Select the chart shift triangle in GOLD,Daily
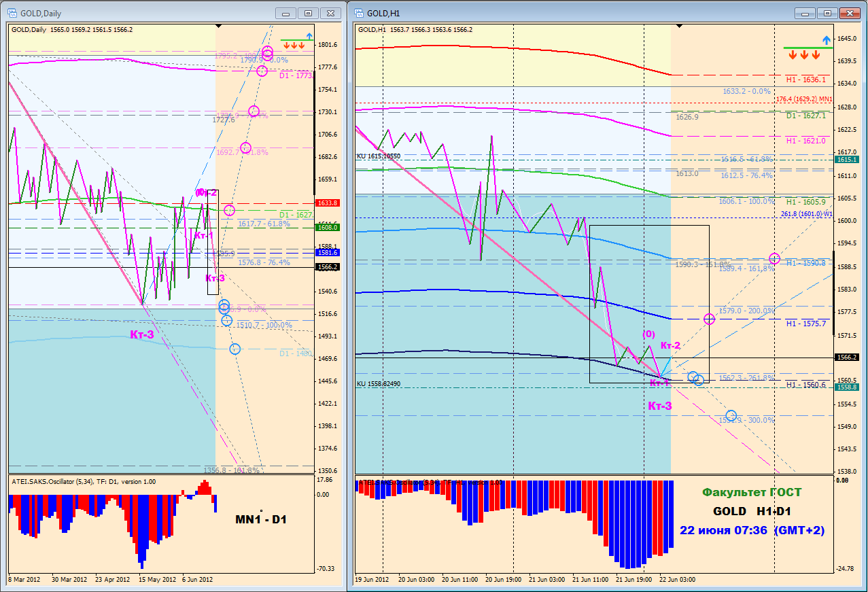 (218, 25)
